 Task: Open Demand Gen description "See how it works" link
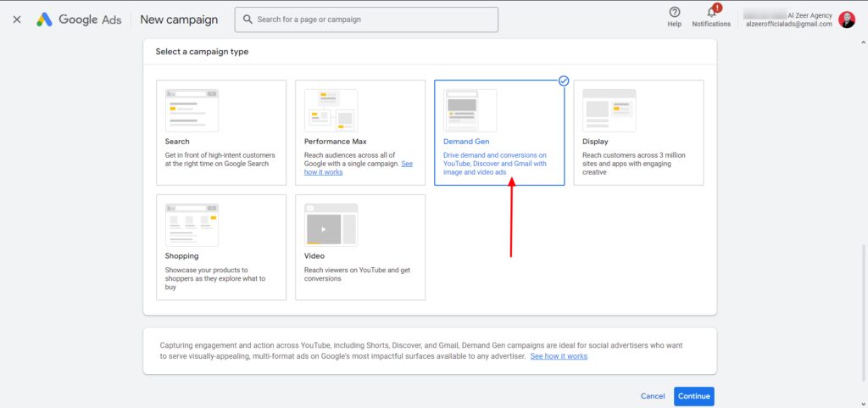coord(559,356)
